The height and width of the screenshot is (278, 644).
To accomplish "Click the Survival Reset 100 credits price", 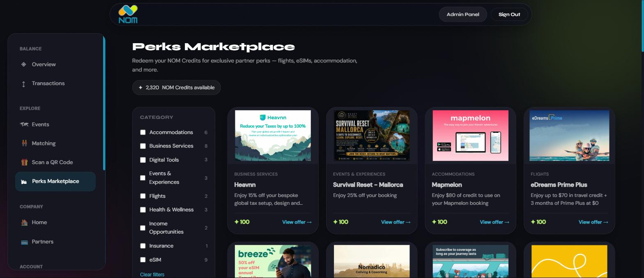I will (340, 222).
